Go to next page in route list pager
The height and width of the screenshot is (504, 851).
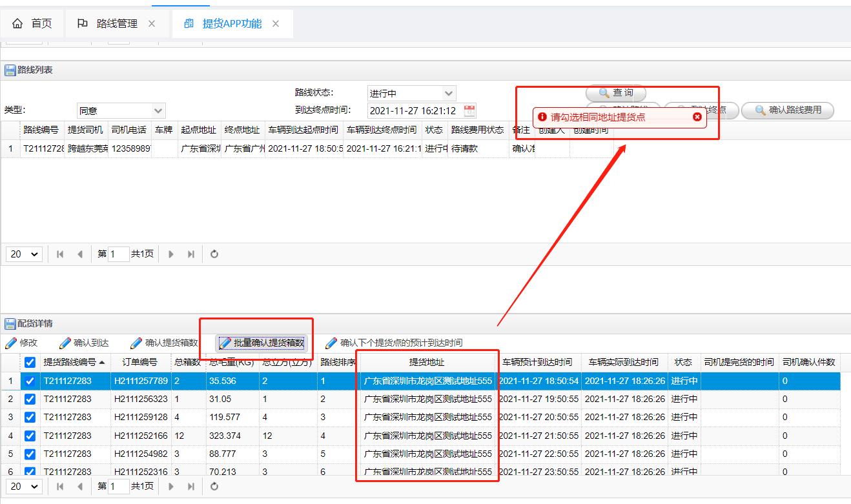tap(171, 254)
